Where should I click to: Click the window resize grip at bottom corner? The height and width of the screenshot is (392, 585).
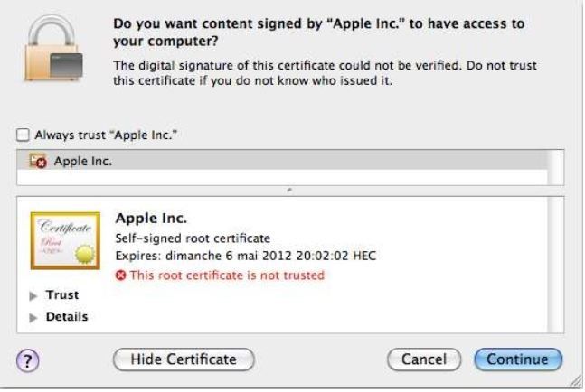click(575, 384)
